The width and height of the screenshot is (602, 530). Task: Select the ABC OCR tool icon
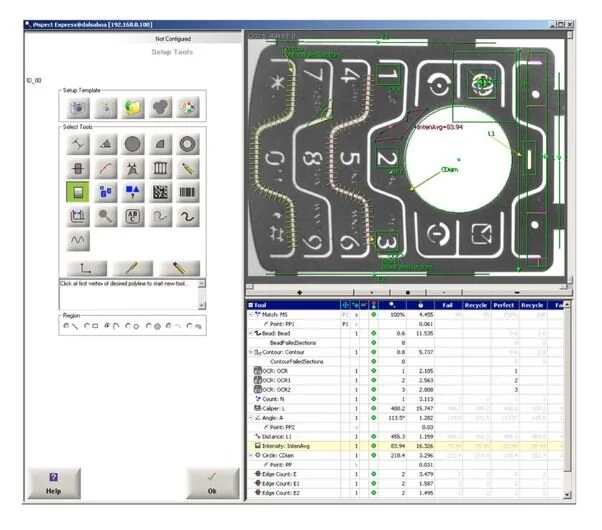133,216
